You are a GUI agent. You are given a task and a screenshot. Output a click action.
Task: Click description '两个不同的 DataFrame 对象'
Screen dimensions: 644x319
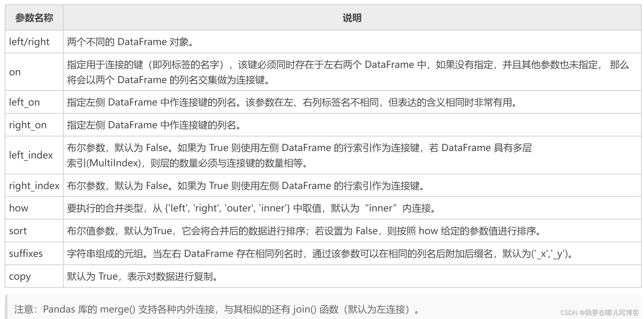tap(130, 42)
